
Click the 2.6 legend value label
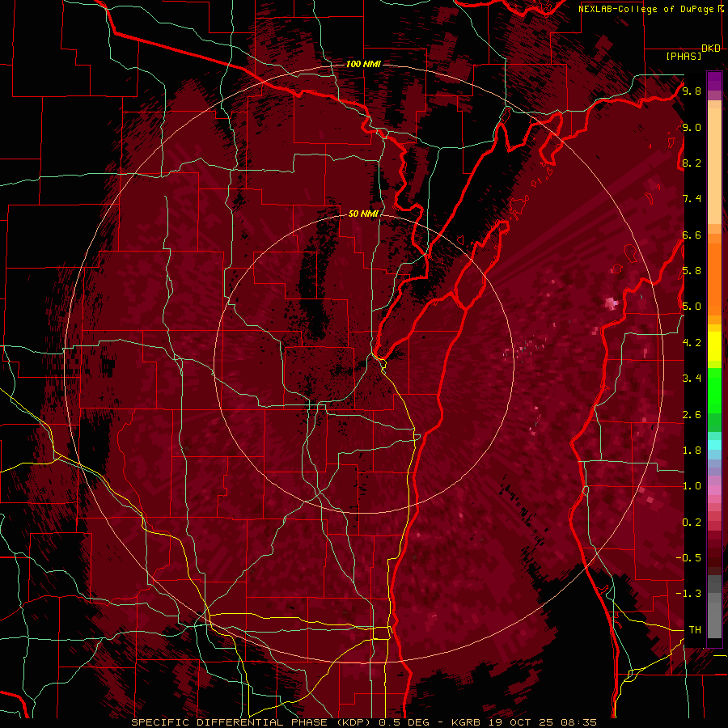point(692,414)
